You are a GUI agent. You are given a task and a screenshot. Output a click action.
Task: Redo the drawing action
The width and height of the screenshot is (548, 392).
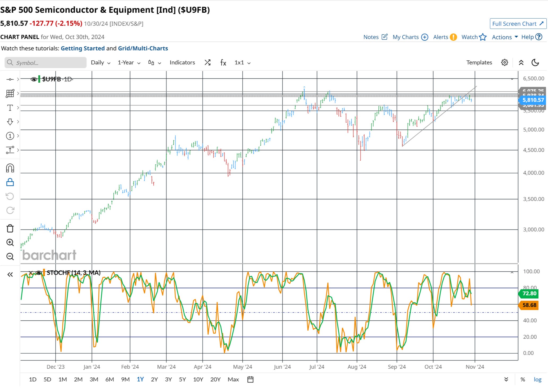click(10, 210)
